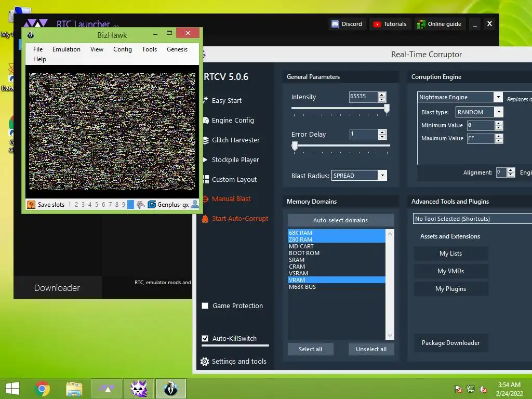The image size is (532, 399).
Task: Click the question block icon in BizHawk status bar
Action: click(x=31, y=204)
